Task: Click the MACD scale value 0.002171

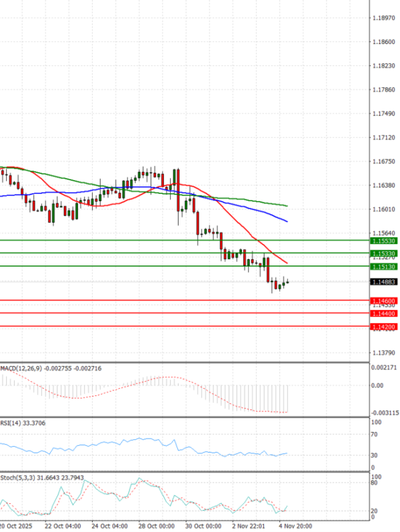Action: click(385, 368)
